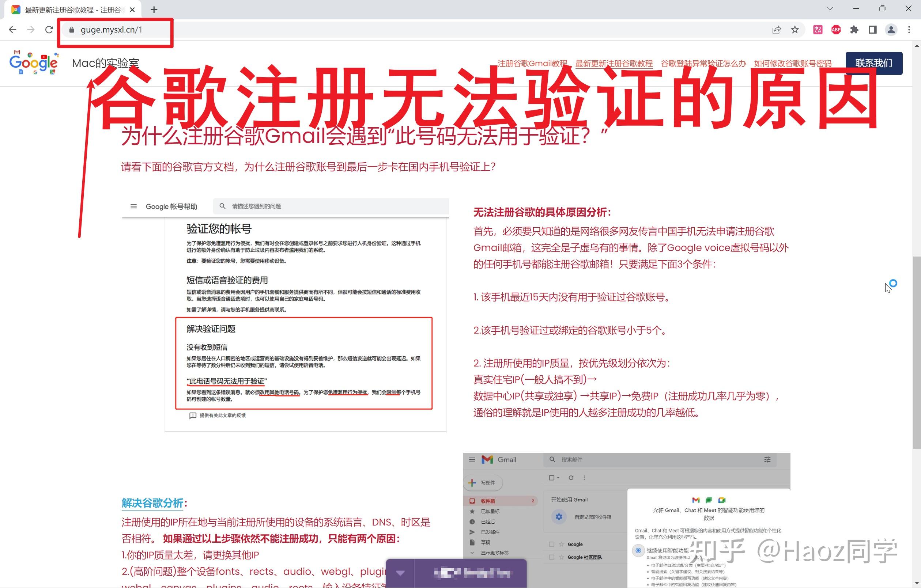This screenshot has width=921, height=588.
Task: Star the Google 社区团队 email
Action: click(562, 557)
